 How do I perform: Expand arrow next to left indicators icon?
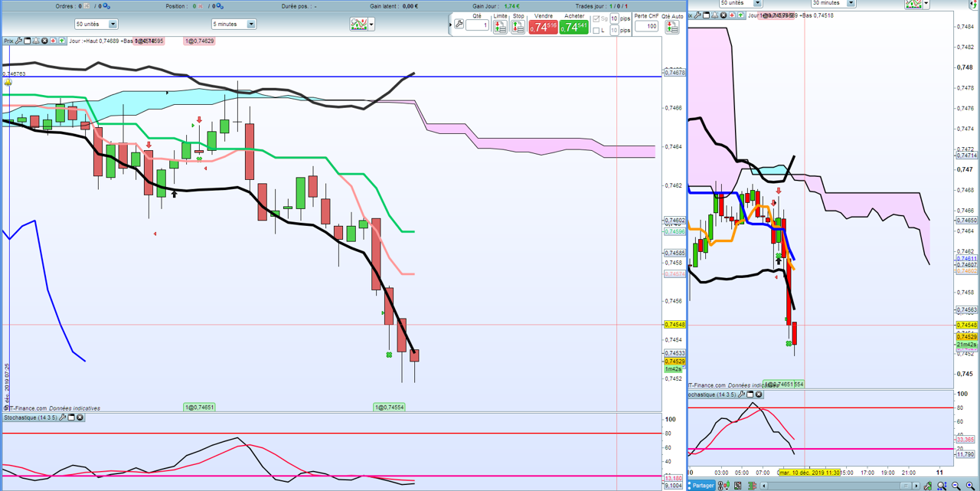click(x=371, y=25)
